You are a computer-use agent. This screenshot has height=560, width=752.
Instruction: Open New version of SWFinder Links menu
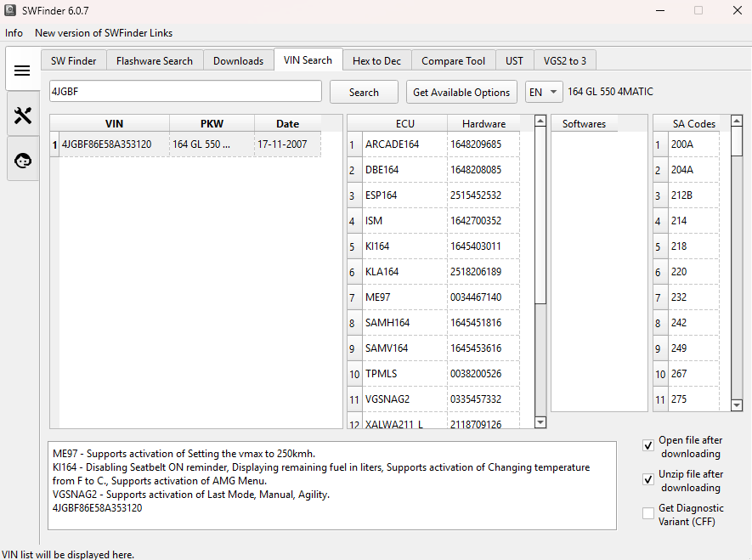point(104,33)
